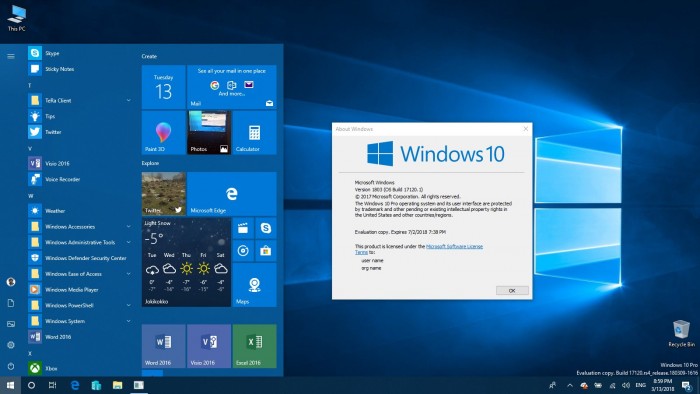The image size is (700, 394).
Task: Open the Action Center notifications
Action: [x=687, y=386]
